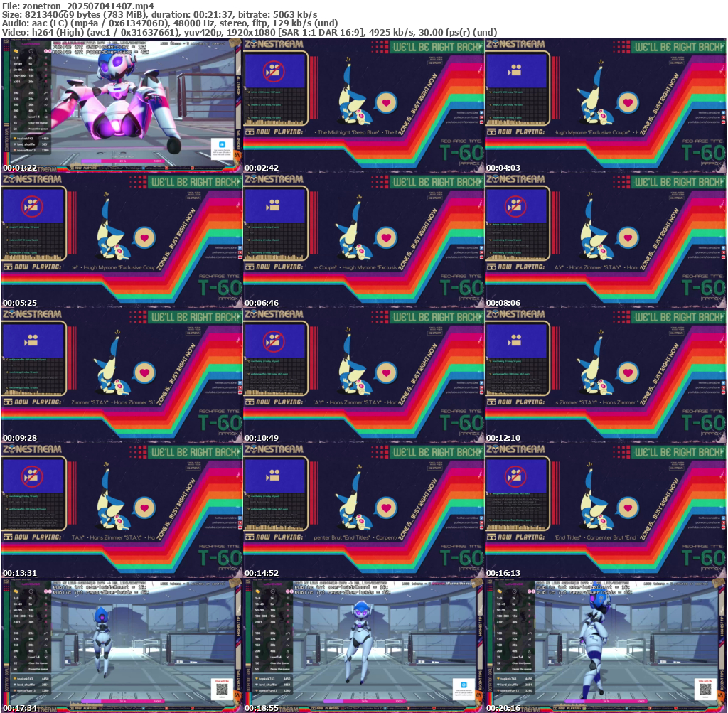Image resolution: width=728 pixels, height=713 pixels.
Task: Select the robot scene thumbnail at 00:20:16
Action: [605, 645]
